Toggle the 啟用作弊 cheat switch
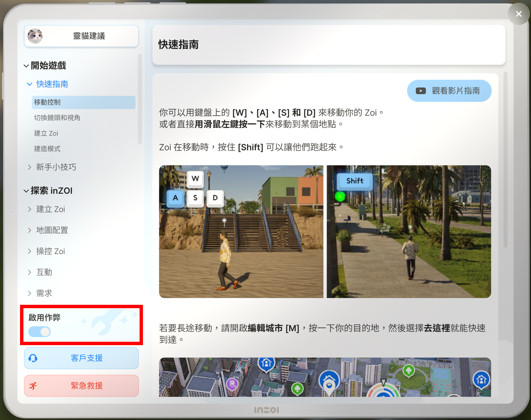Screen dimensions: 531x420 click(40, 332)
